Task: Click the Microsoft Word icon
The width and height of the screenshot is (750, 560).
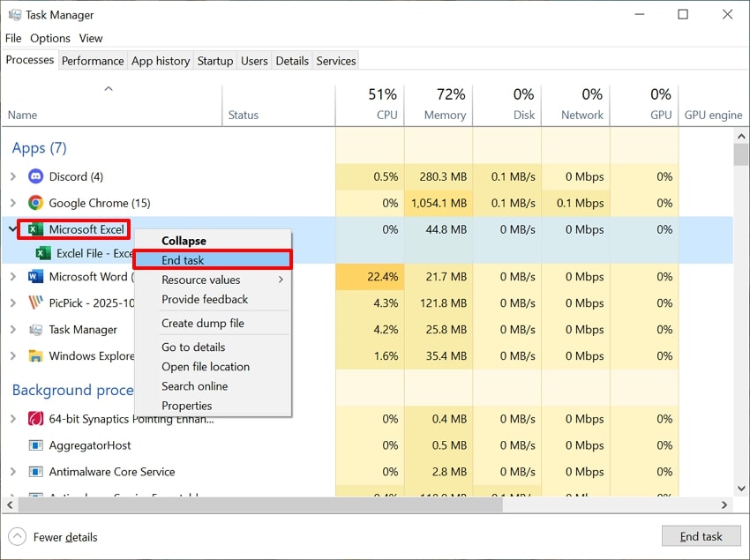Action: click(34, 277)
